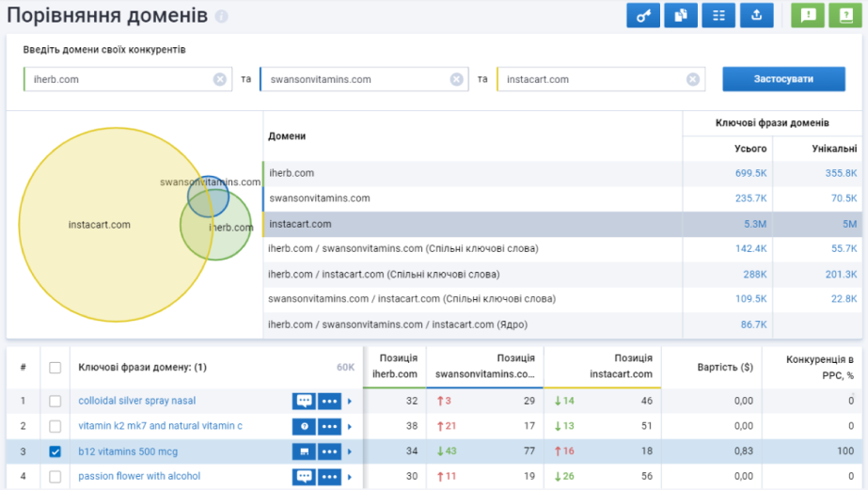Click the 55.7K unique value

tap(844, 248)
